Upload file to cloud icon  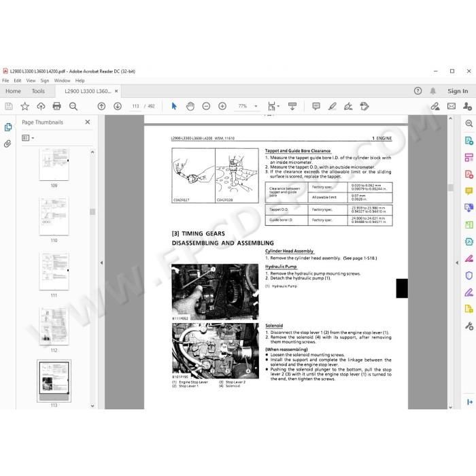[x=41, y=106]
